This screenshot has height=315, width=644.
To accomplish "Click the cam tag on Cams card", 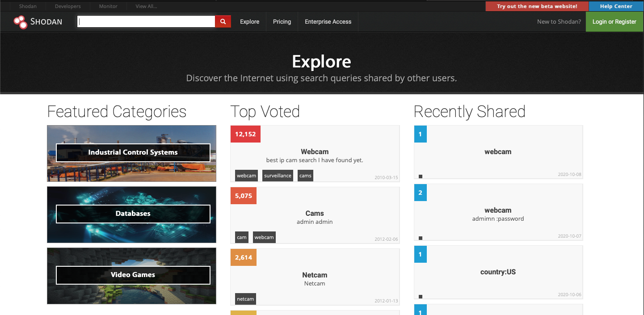I will coord(242,237).
